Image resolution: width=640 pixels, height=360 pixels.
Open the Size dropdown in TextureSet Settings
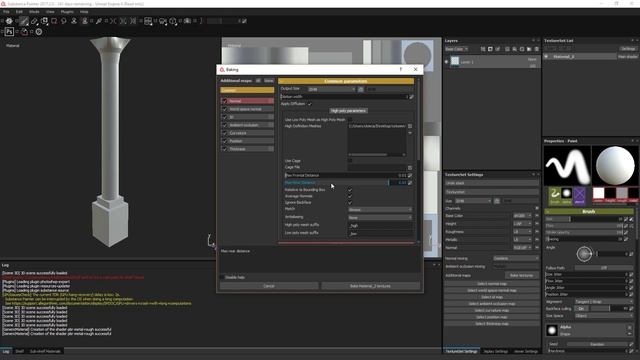tap(473, 201)
